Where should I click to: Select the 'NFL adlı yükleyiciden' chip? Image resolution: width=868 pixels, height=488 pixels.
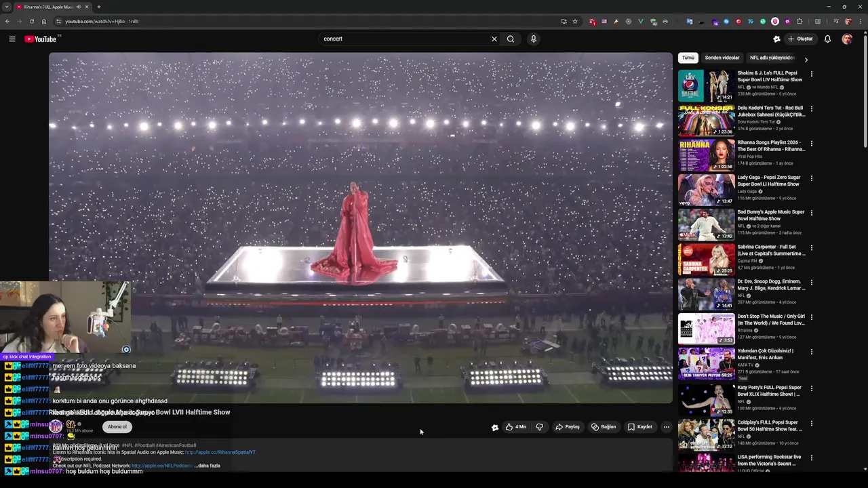[772, 58]
